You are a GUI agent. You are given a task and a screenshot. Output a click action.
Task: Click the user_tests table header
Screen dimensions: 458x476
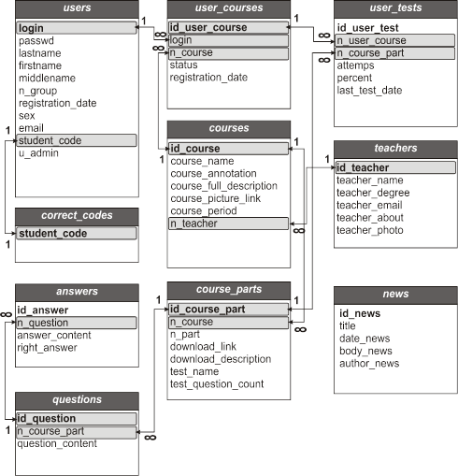(x=395, y=8)
